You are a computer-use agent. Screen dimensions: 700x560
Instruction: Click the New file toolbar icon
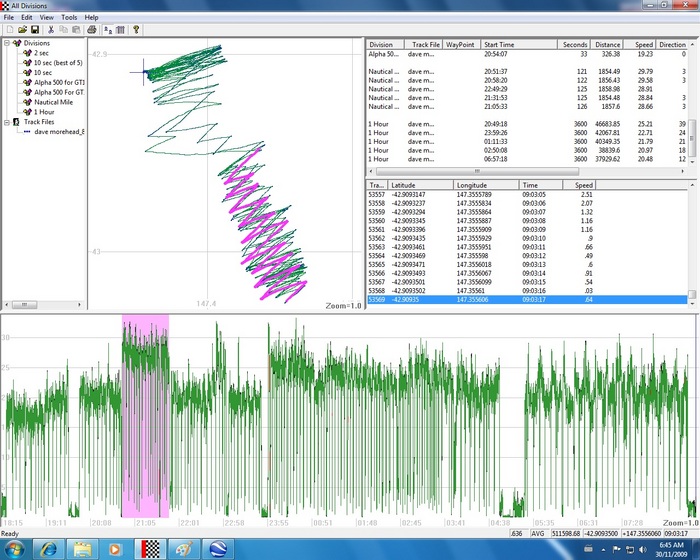click(x=10, y=30)
